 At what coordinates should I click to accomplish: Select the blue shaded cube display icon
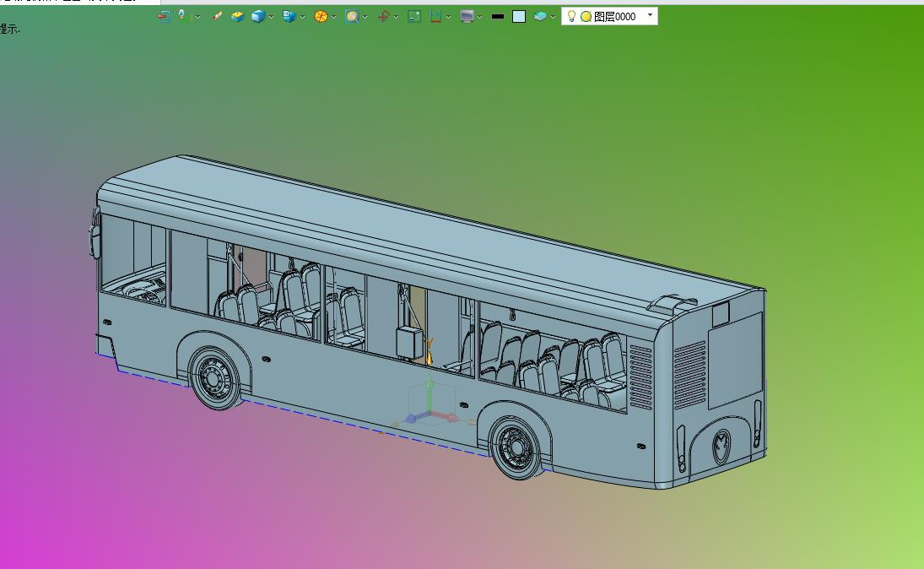coord(258,16)
